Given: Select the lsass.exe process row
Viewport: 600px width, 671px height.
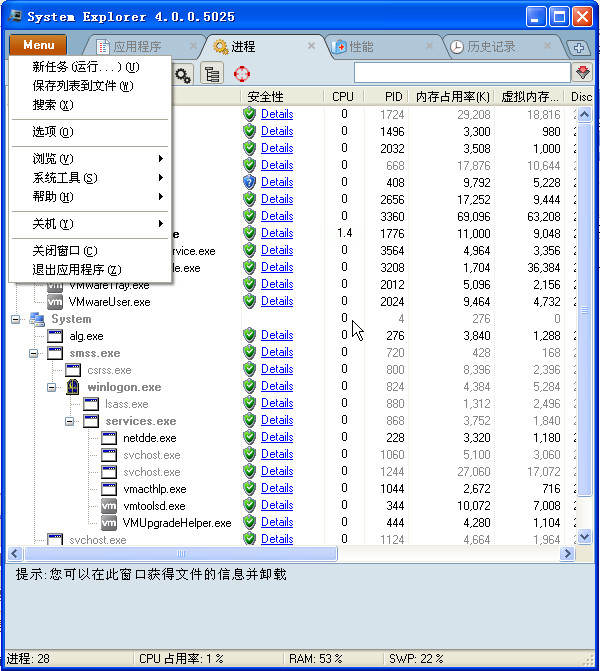Looking at the screenshot, I should point(126,404).
